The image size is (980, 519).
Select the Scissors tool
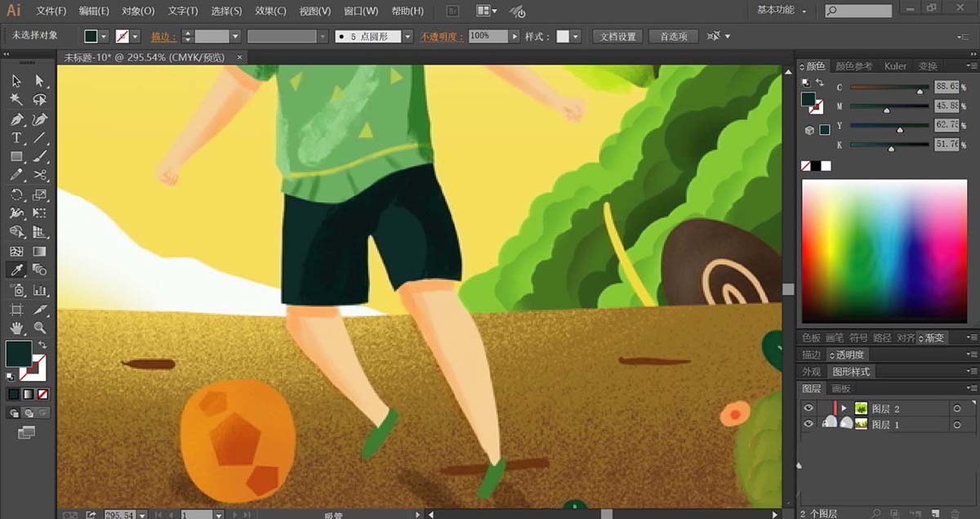39,176
